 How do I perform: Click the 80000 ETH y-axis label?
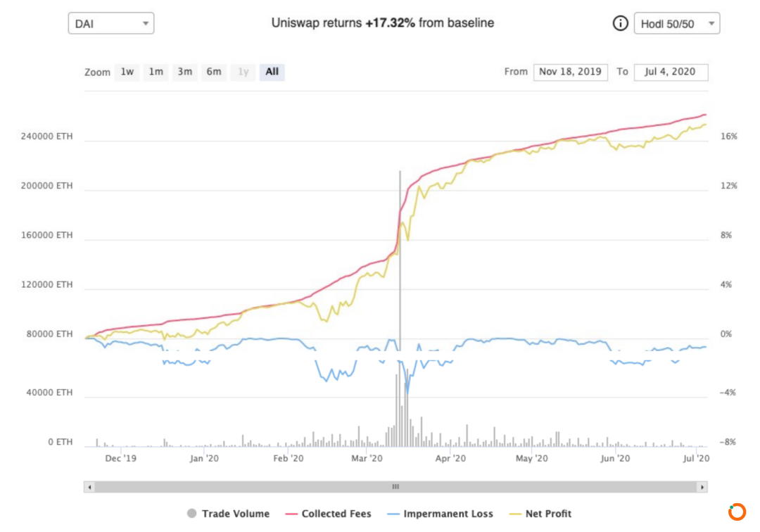point(49,334)
